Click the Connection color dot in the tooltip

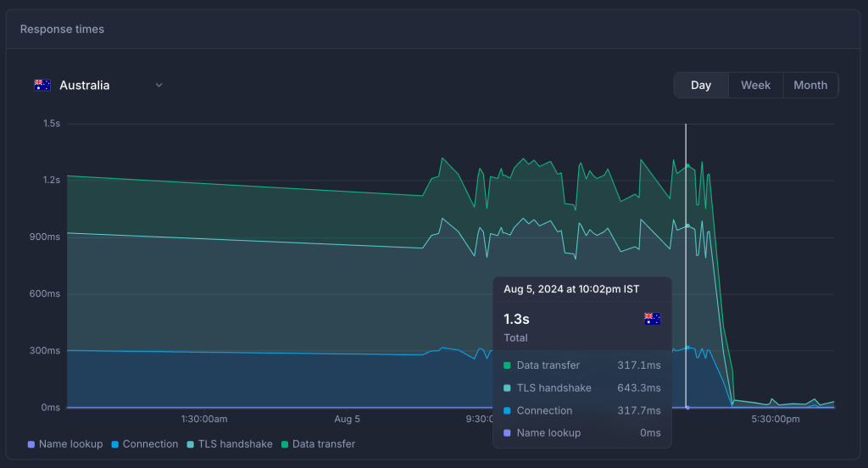pyautogui.click(x=507, y=411)
